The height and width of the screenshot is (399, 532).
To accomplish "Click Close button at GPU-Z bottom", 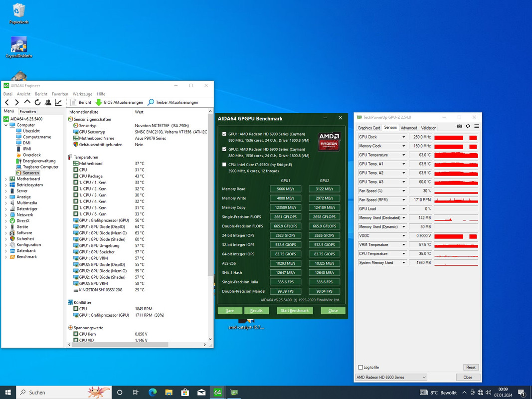I will (468, 377).
